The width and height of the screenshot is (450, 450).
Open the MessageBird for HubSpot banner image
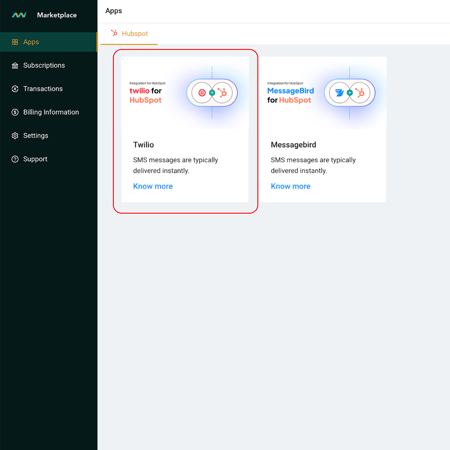pos(323,93)
